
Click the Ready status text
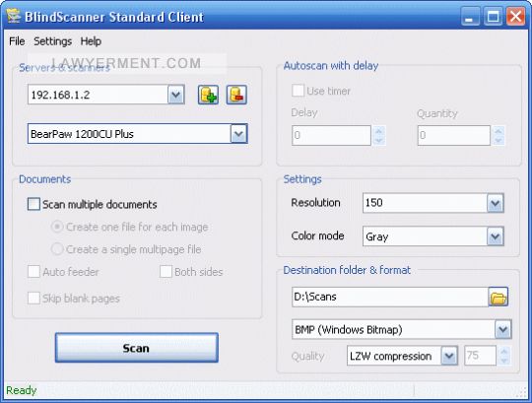coord(22,390)
